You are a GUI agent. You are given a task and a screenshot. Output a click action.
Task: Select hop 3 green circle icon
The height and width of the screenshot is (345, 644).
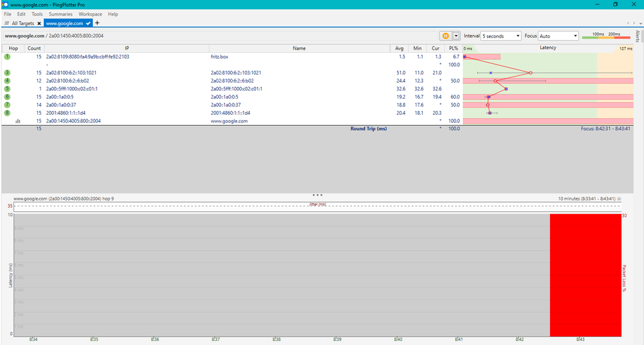[7, 73]
